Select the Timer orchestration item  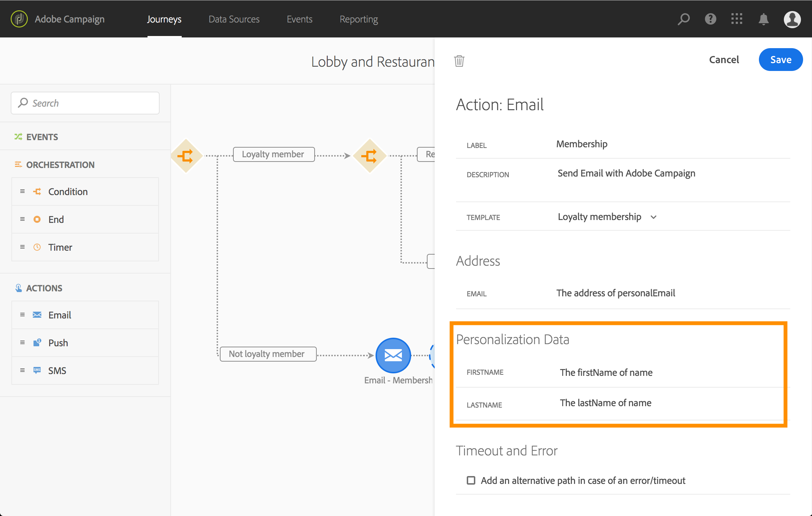click(60, 247)
